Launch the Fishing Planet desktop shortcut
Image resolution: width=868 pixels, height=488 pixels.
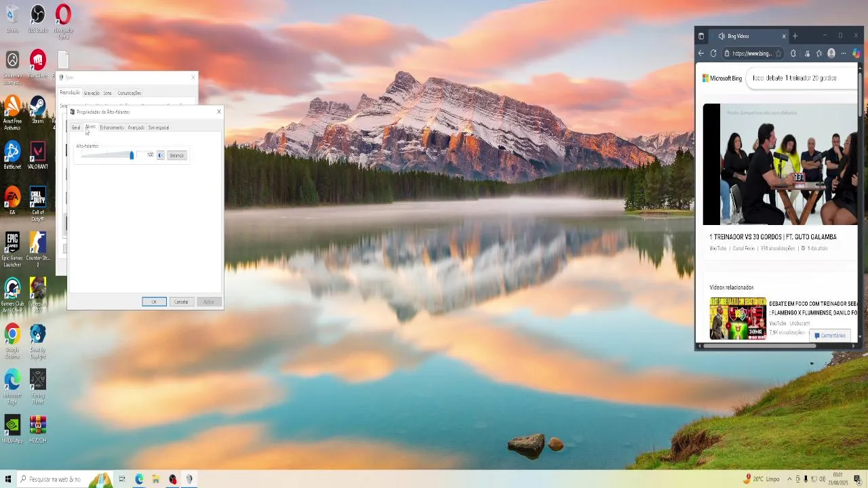(x=37, y=386)
